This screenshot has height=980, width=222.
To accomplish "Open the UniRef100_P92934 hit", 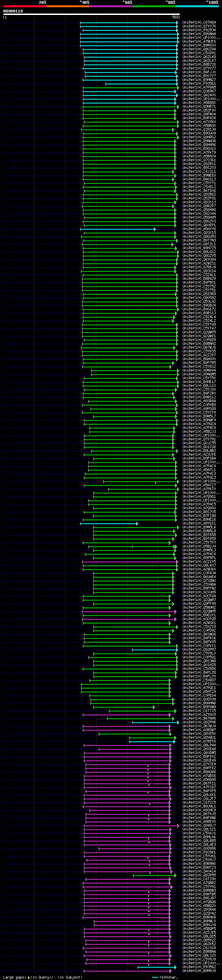I will (x=199, y=30).
